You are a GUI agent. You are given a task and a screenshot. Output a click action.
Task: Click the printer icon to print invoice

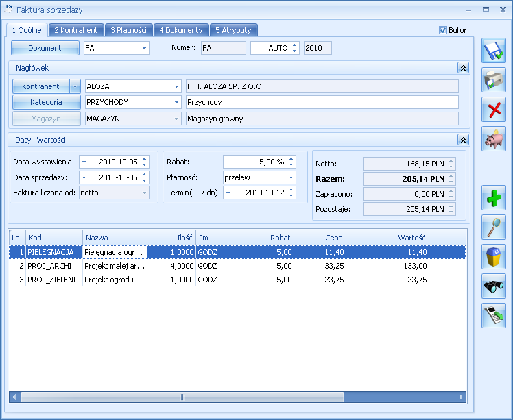[x=493, y=80]
